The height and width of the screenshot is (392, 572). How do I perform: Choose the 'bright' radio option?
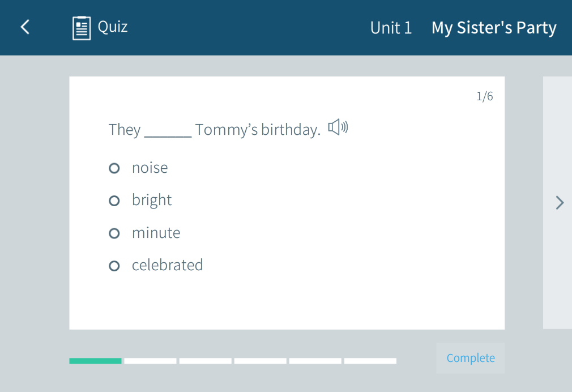[114, 201]
